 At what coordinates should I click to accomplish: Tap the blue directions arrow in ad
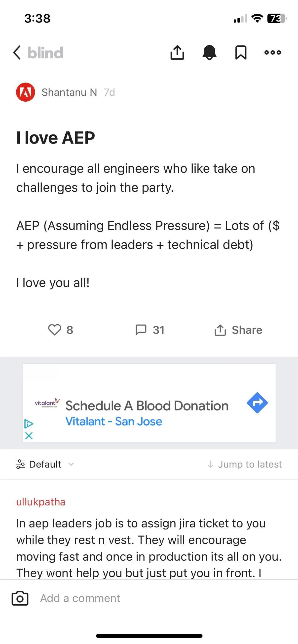pos(257,403)
